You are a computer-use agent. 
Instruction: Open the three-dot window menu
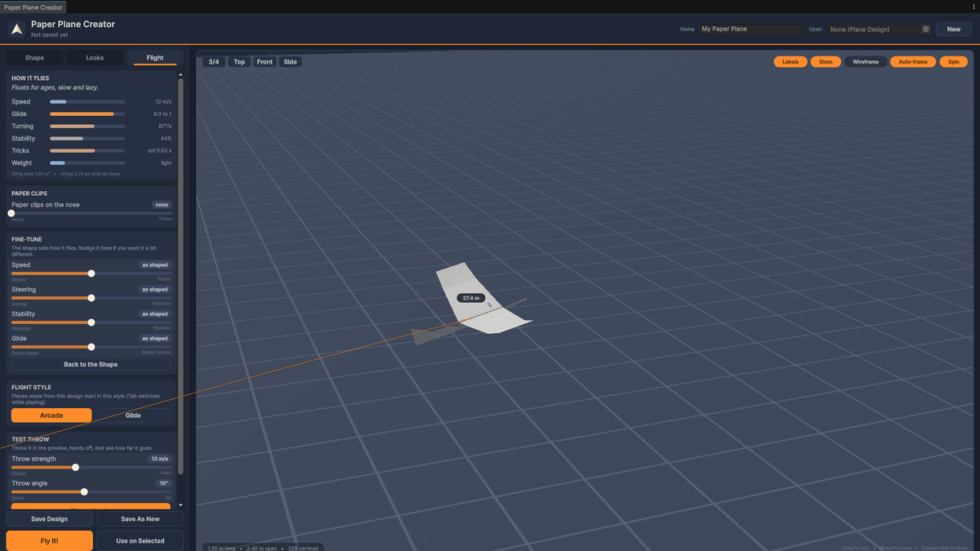[x=973, y=7]
